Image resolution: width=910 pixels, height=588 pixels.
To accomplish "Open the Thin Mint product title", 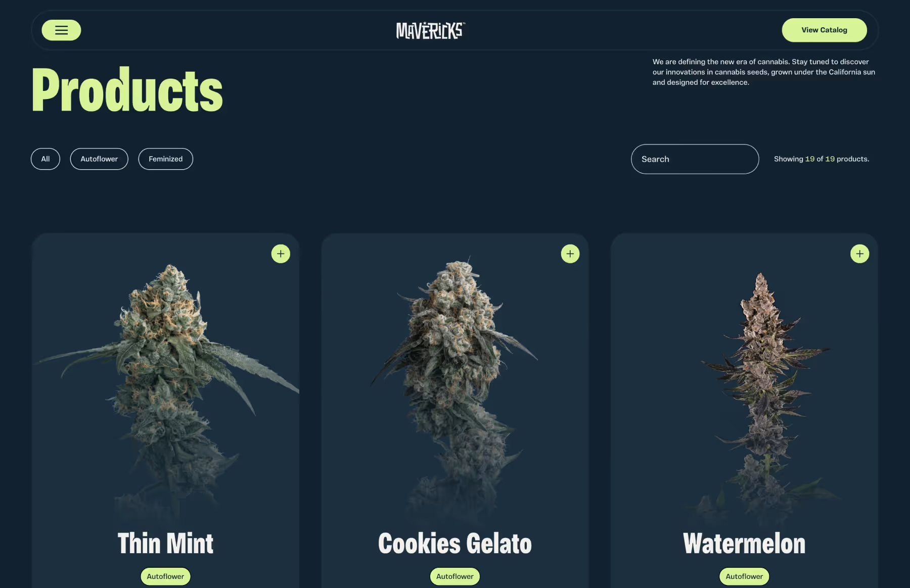I will click(165, 544).
